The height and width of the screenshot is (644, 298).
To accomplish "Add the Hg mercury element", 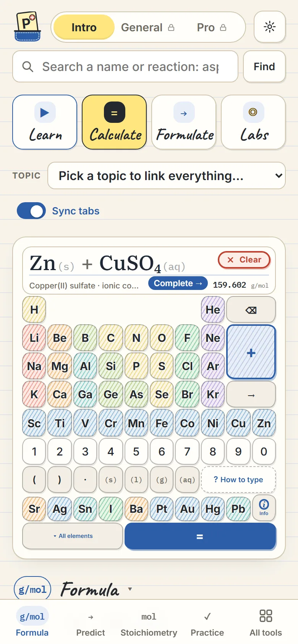I will (x=213, y=509).
